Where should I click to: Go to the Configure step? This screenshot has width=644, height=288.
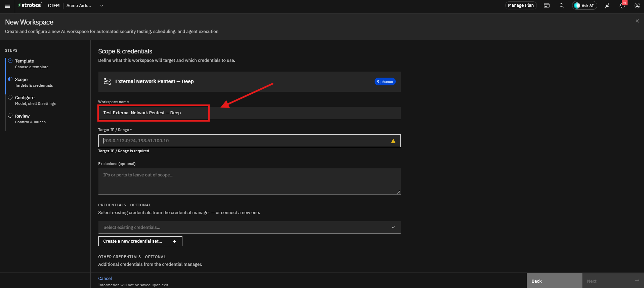[x=35, y=100]
